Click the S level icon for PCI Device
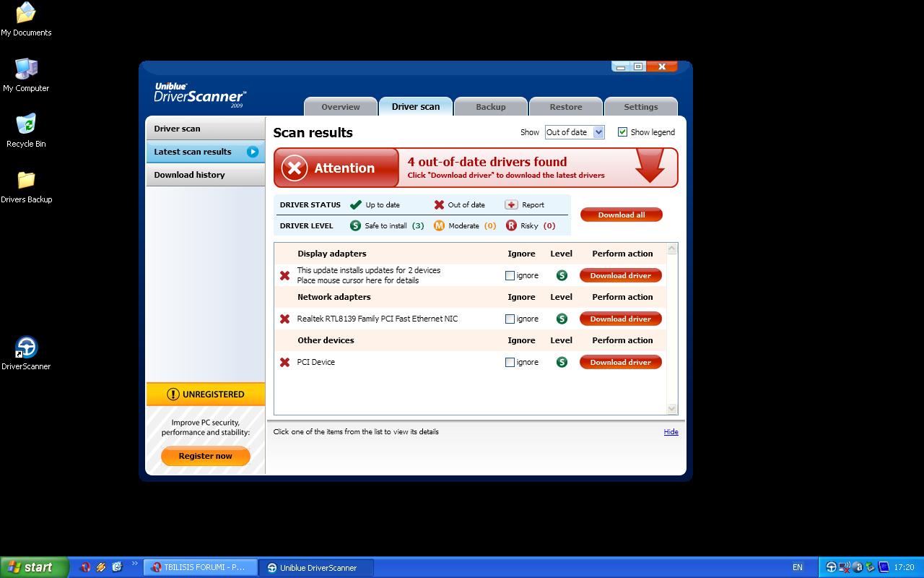924x578 pixels. (x=562, y=362)
